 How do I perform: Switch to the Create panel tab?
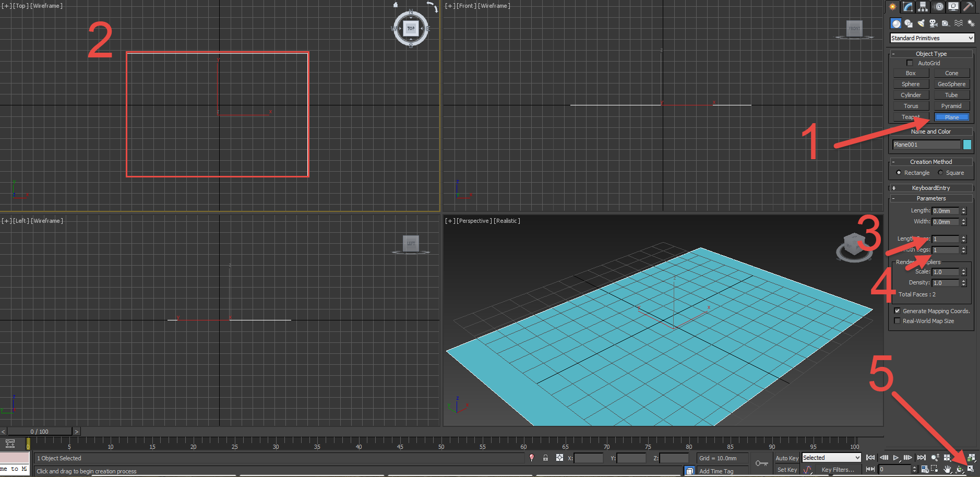pyautogui.click(x=893, y=7)
